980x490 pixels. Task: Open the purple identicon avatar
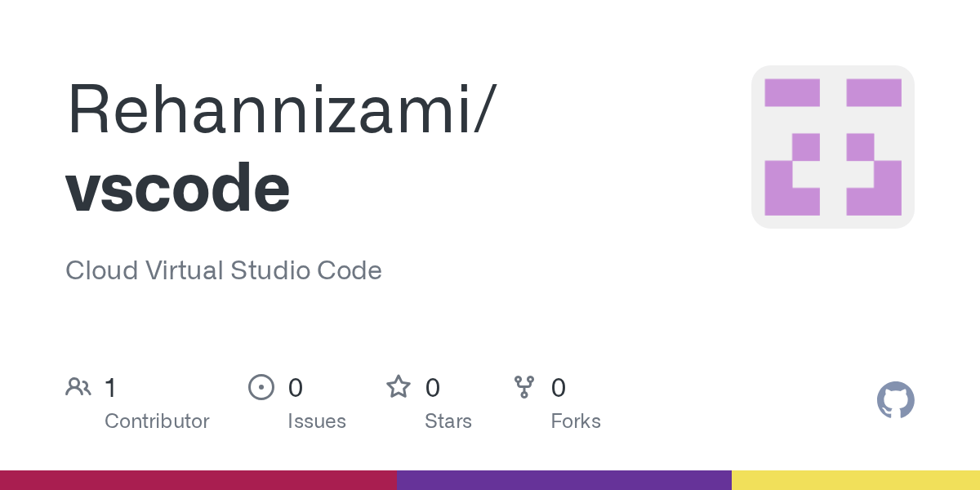(833, 147)
